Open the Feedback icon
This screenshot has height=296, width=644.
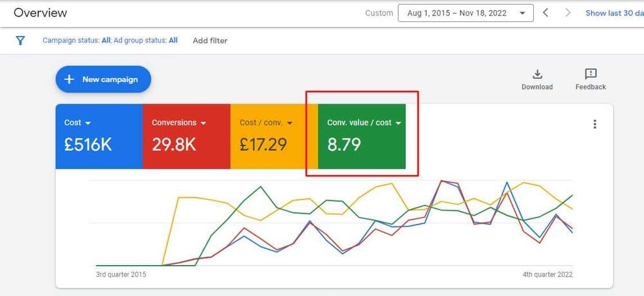(591, 74)
